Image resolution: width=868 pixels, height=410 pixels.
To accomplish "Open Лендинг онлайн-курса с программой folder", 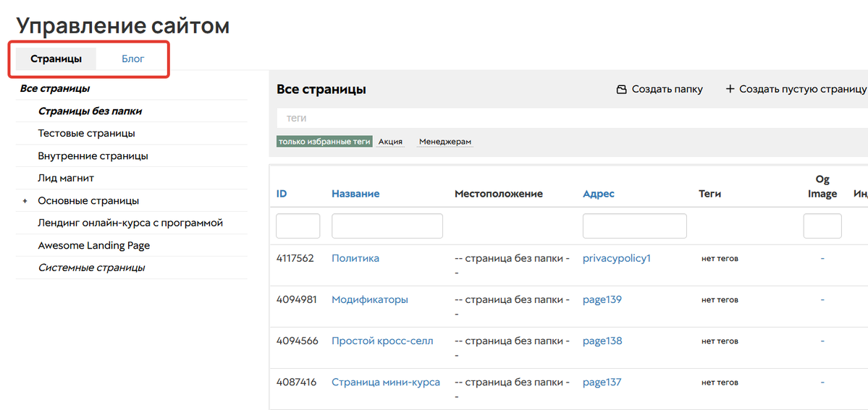I will [130, 223].
